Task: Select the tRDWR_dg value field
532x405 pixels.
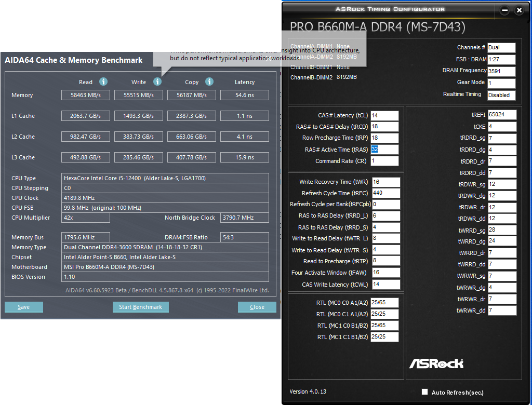Action: pos(502,196)
